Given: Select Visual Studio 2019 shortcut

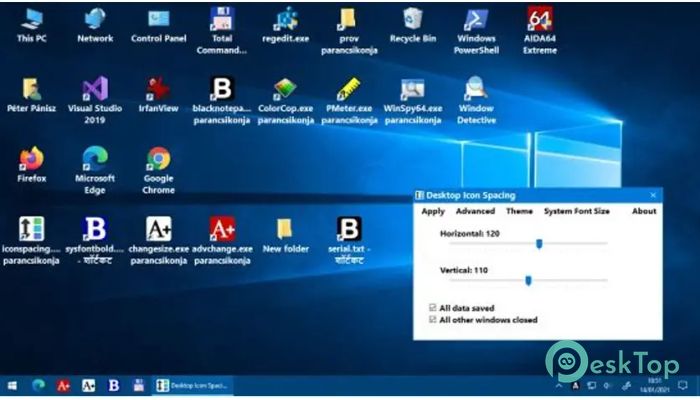Looking at the screenshot, I should click(x=95, y=100).
